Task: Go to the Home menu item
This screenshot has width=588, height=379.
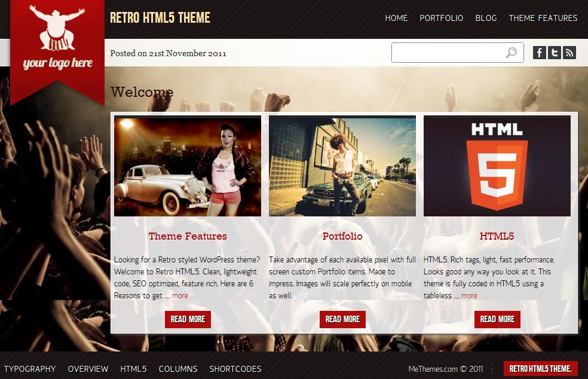Action: coord(396,18)
